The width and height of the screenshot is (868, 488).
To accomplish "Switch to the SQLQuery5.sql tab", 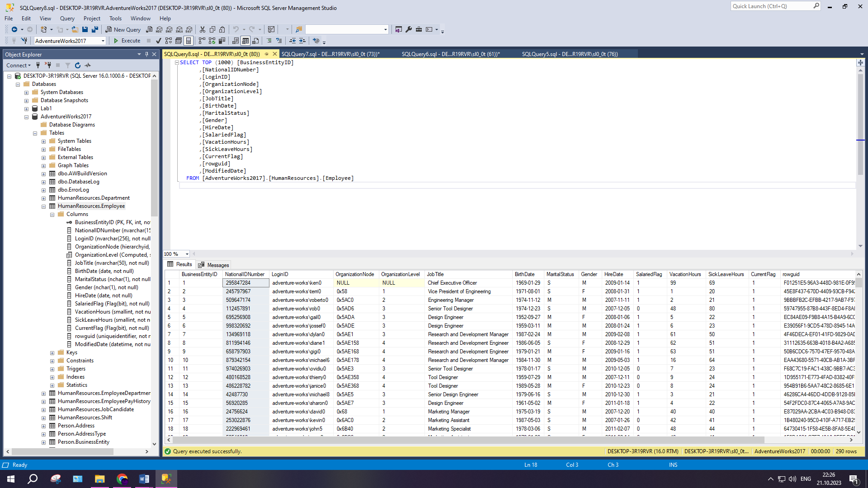I will click(570, 54).
